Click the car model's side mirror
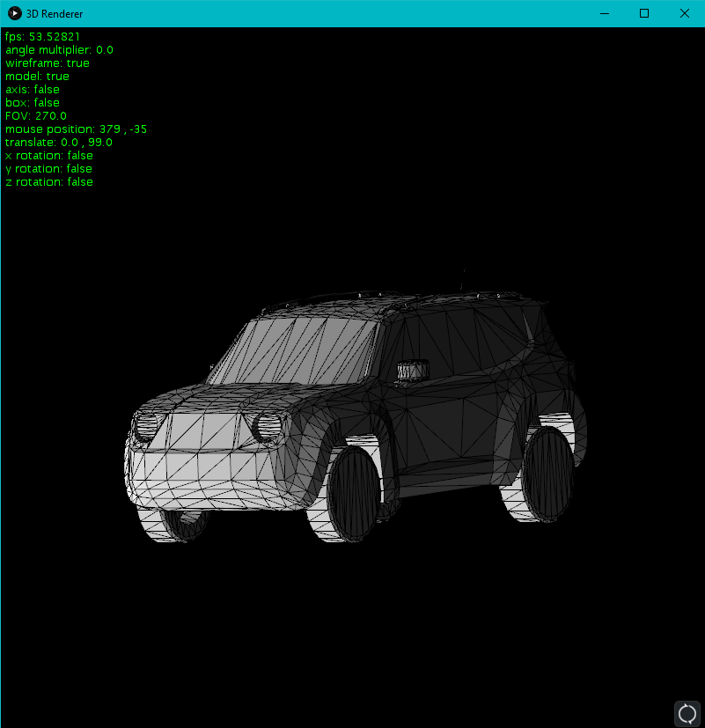This screenshot has width=705, height=728. coord(413,371)
